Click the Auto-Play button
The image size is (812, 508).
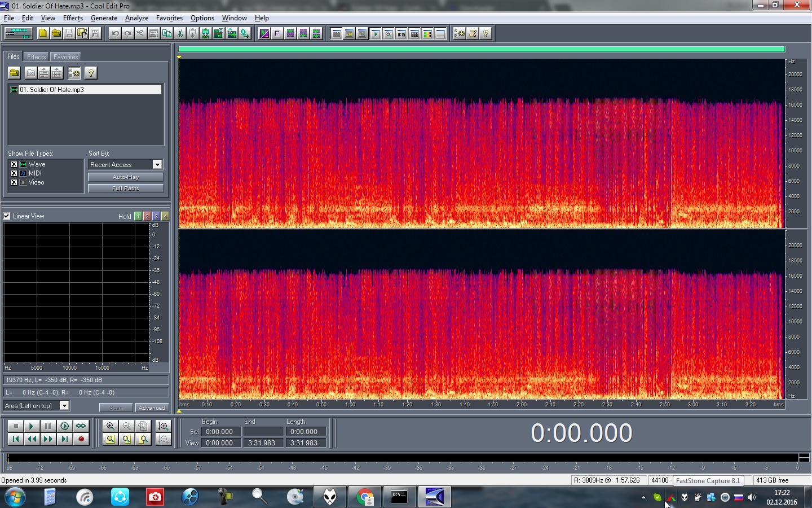[125, 177]
